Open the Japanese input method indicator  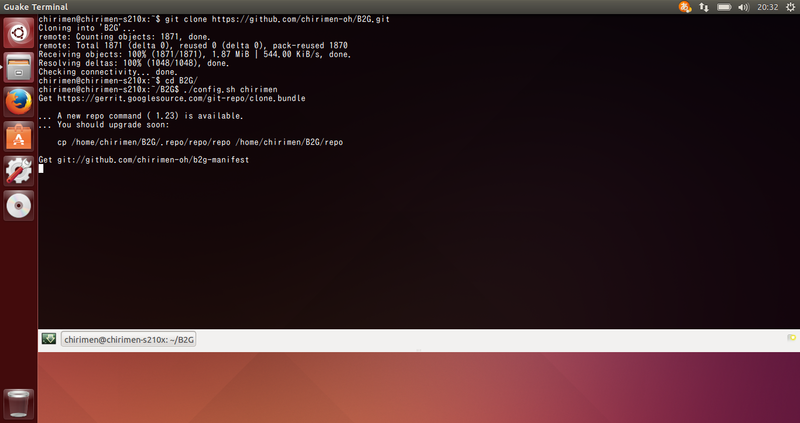pyautogui.click(x=685, y=7)
